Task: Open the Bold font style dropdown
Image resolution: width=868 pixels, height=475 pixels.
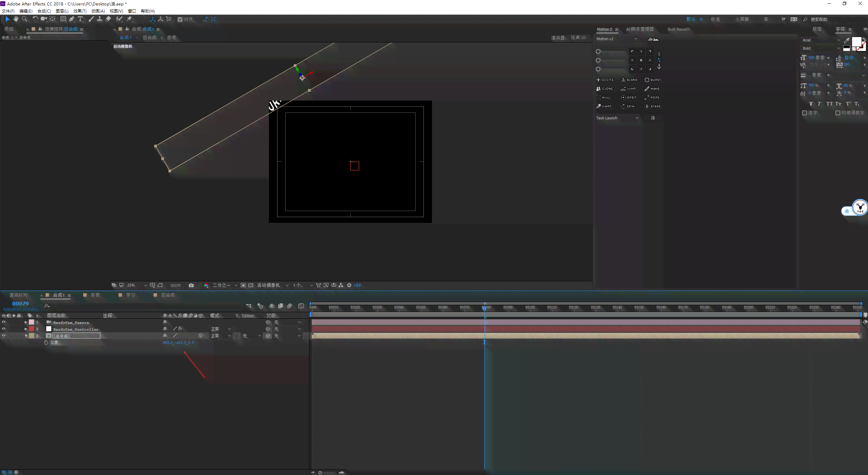Action: coord(821,48)
